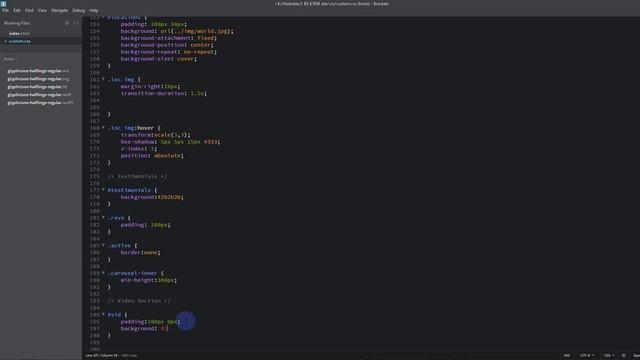This screenshot has width=640, height=360.
Task: Click the box-shadow #333 line
Action: tap(170, 142)
